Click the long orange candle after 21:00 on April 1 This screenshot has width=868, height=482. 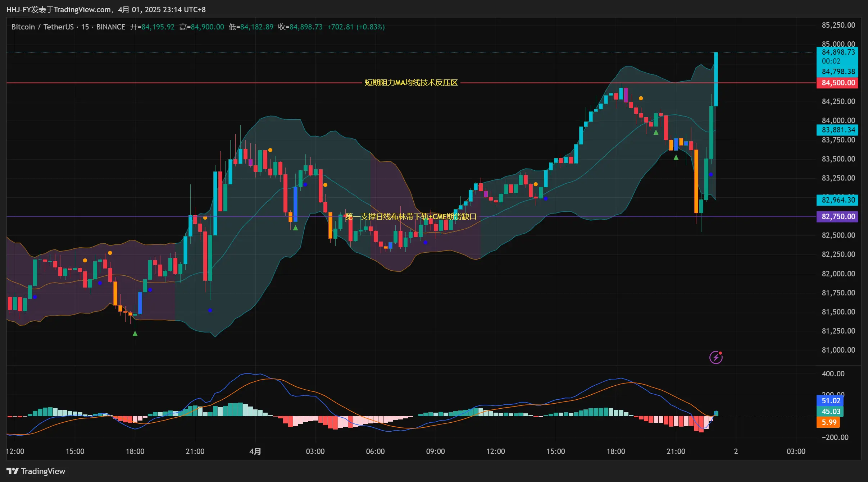[696, 181]
